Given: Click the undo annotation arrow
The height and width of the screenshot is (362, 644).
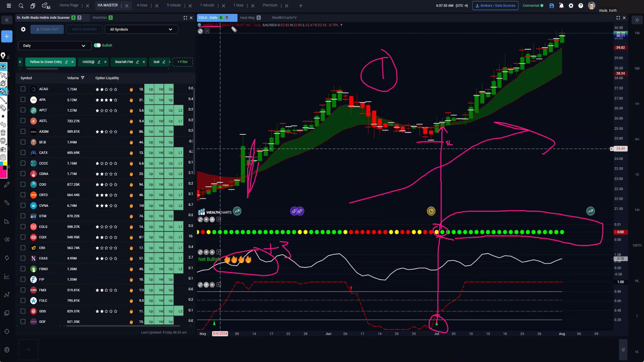Looking at the screenshot, I should [3, 124].
